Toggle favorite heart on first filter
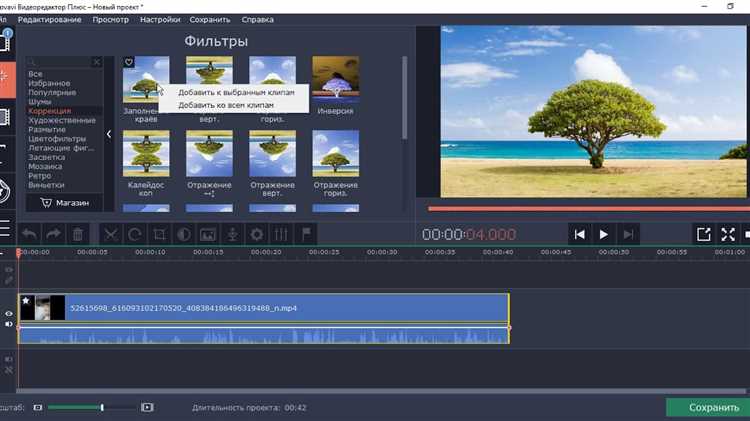 coord(129,62)
